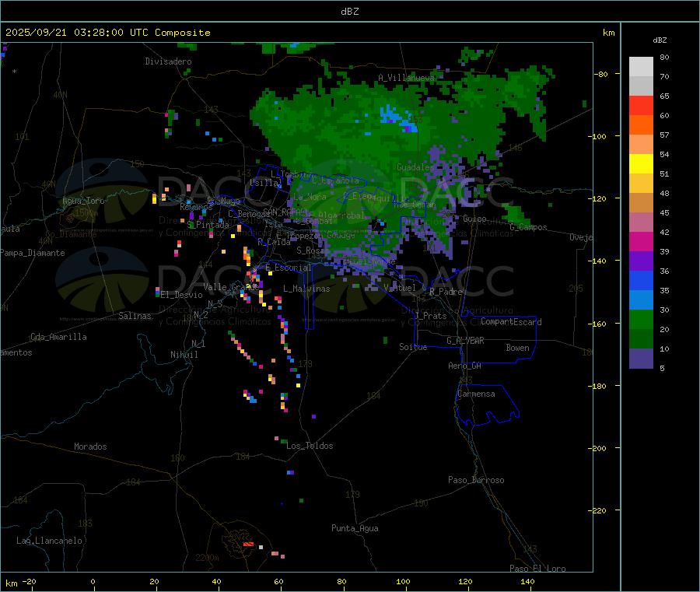This screenshot has width=700, height=592.
Task: Select the orange 60 dBZ color swatch
Action: pos(641,125)
